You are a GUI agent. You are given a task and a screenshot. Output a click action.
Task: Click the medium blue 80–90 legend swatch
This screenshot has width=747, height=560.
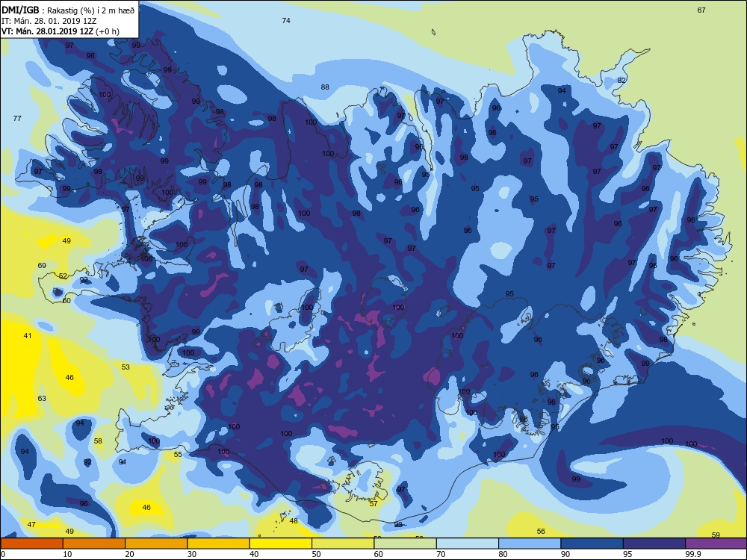click(x=530, y=544)
